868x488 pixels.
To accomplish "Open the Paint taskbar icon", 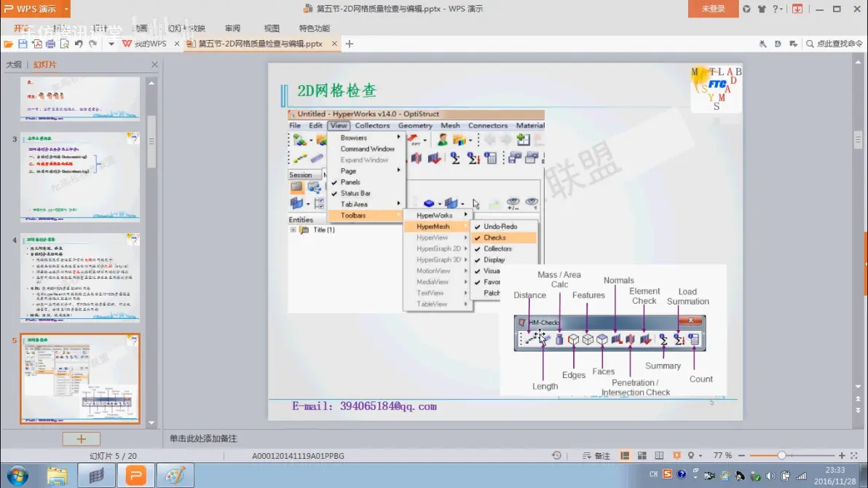I will point(175,476).
